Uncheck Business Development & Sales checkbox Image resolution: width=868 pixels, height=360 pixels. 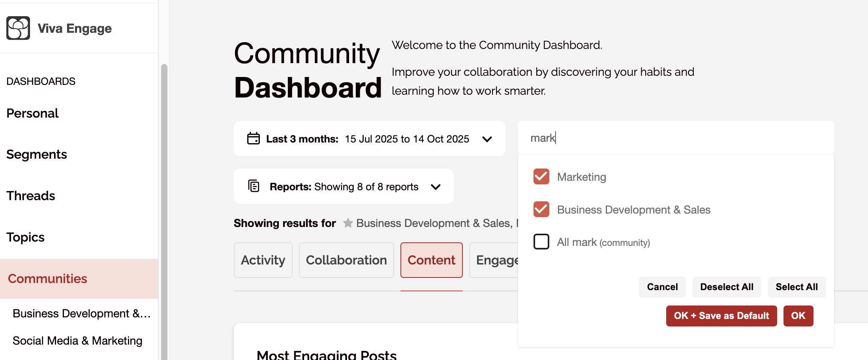click(x=541, y=209)
